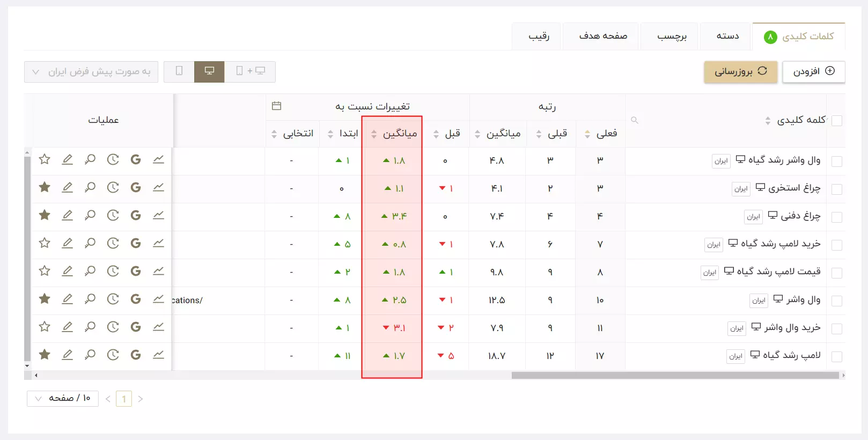Click search icon in کلمه کلیدی header
This screenshot has height=440, width=868.
pos(635,120)
